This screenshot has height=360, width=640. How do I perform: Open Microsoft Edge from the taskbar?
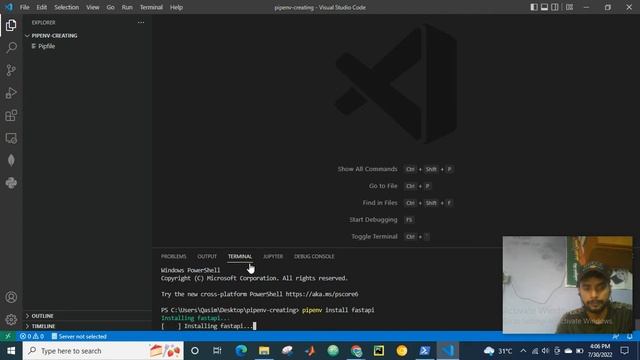coord(241,351)
